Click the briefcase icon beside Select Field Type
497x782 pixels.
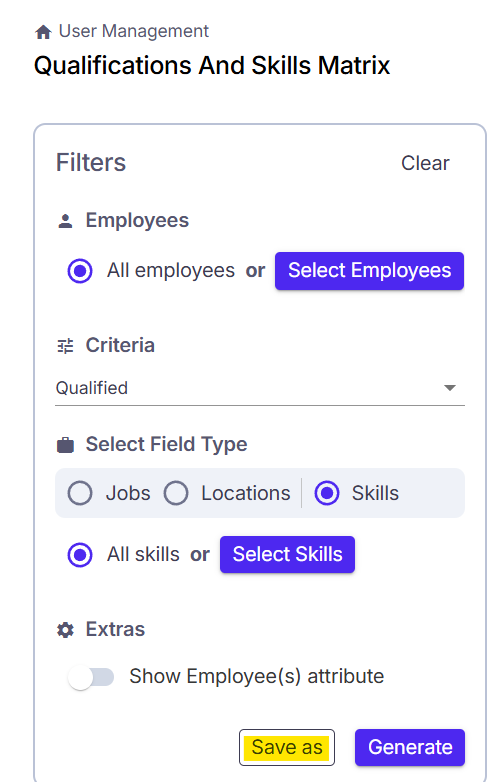[65, 444]
